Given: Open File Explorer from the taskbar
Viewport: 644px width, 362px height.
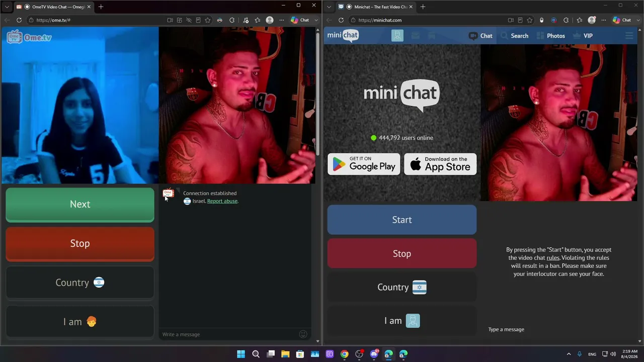Looking at the screenshot, I should (x=285, y=354).
